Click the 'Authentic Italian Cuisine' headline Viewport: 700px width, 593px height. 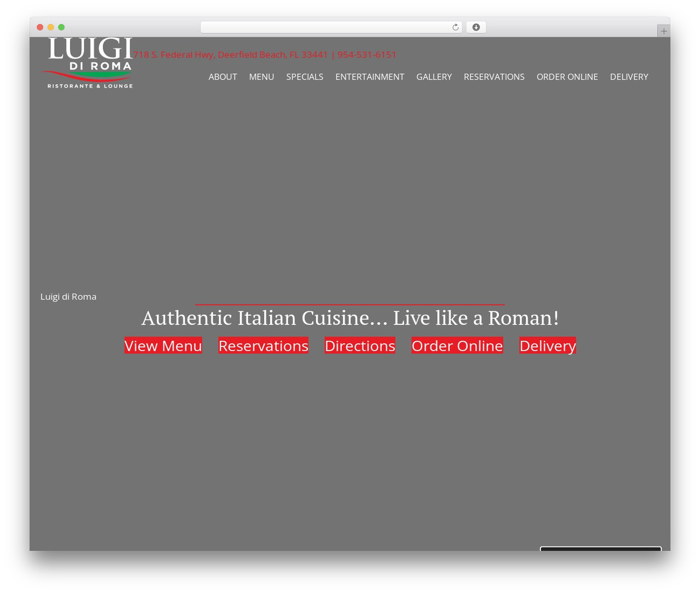pyautogui.click(x=350, y=318)
